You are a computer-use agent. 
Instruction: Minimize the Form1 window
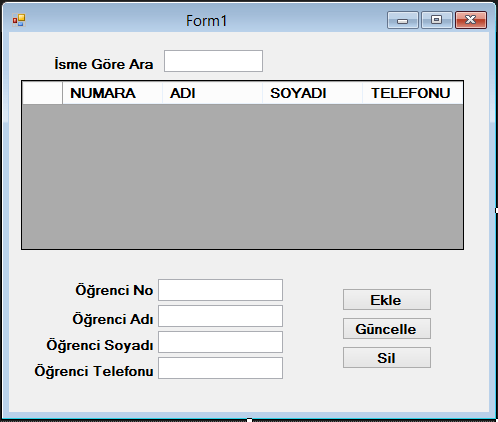tap(403, 20)
